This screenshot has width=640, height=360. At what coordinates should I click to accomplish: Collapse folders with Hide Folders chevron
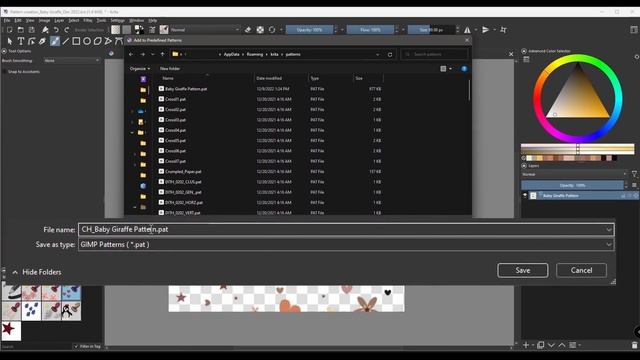point(15,272)
